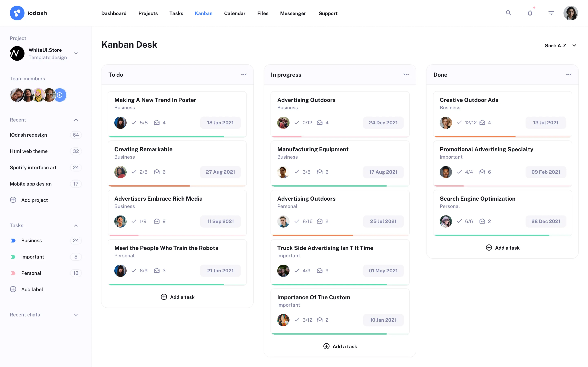Click the iodash logo icon

17,13
